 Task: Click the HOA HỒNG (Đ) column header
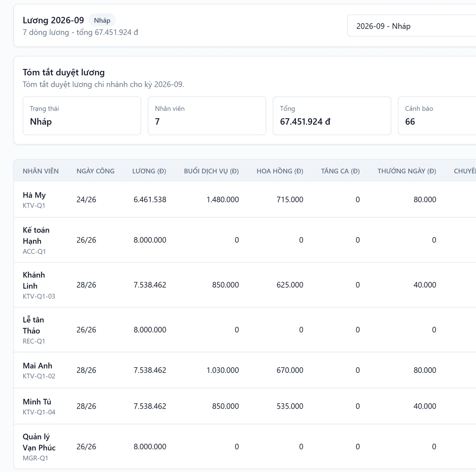click(280, 171)
